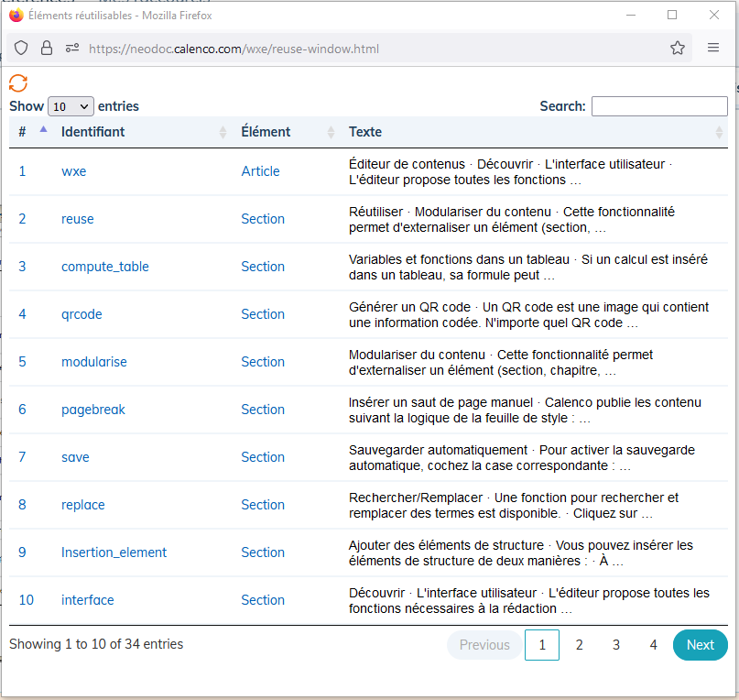Click the orange refresh icon

pos(18,83)
